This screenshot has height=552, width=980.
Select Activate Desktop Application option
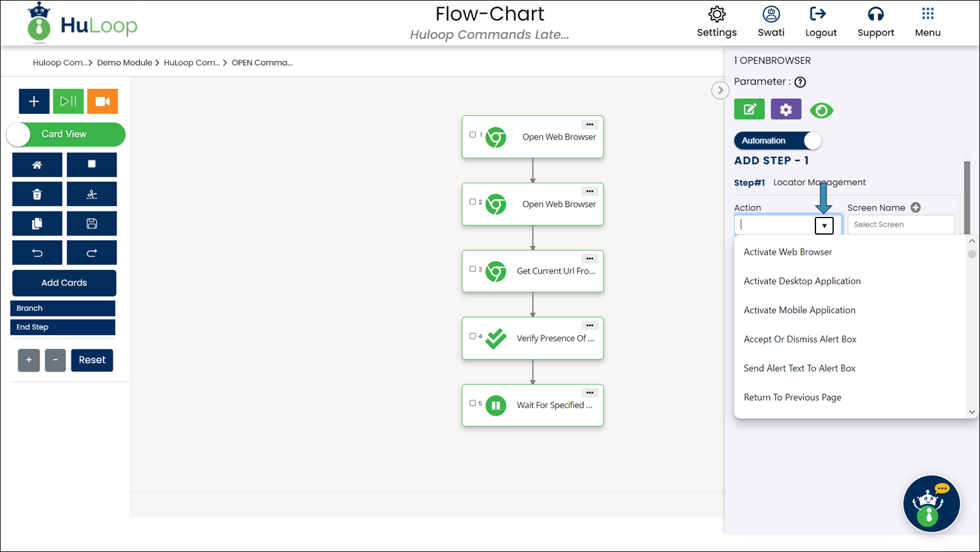click(802, 281)
